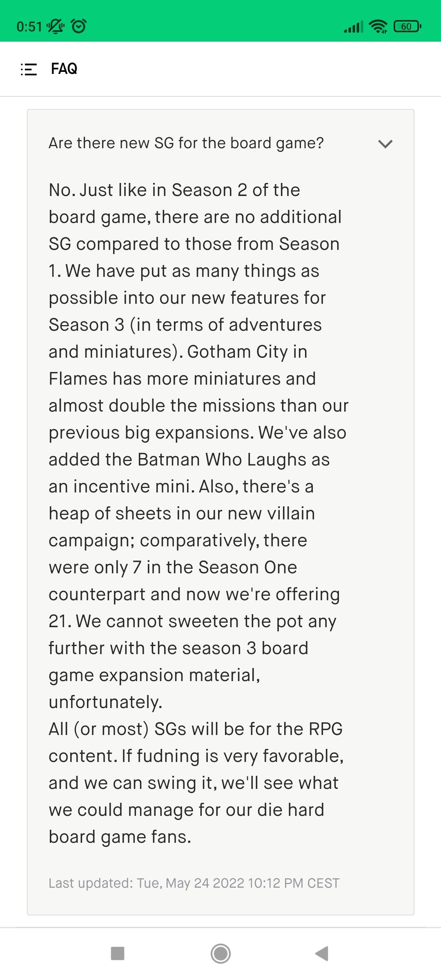
Task: Tap the 'Last updated' timestamp text
Action: 194,883
